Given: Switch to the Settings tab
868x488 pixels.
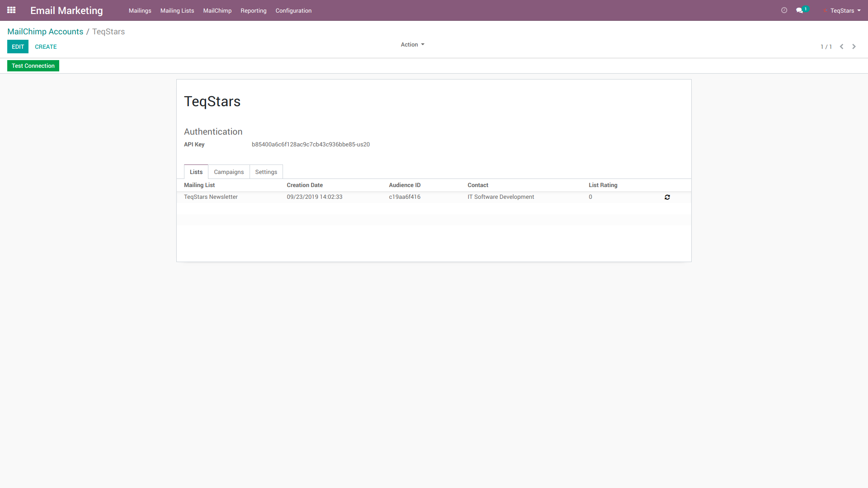Looking at the screenshot, I should coord(266,172).
